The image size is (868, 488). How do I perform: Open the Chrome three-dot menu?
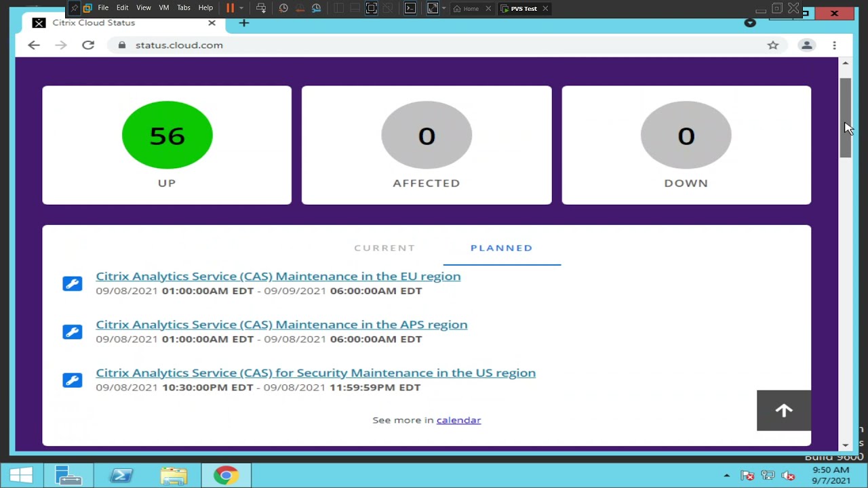(834, 45)
